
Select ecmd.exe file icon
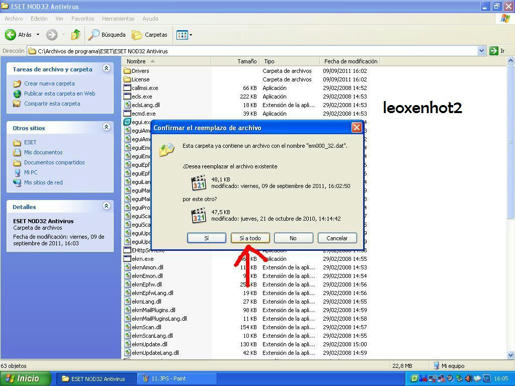click(127, 114)
